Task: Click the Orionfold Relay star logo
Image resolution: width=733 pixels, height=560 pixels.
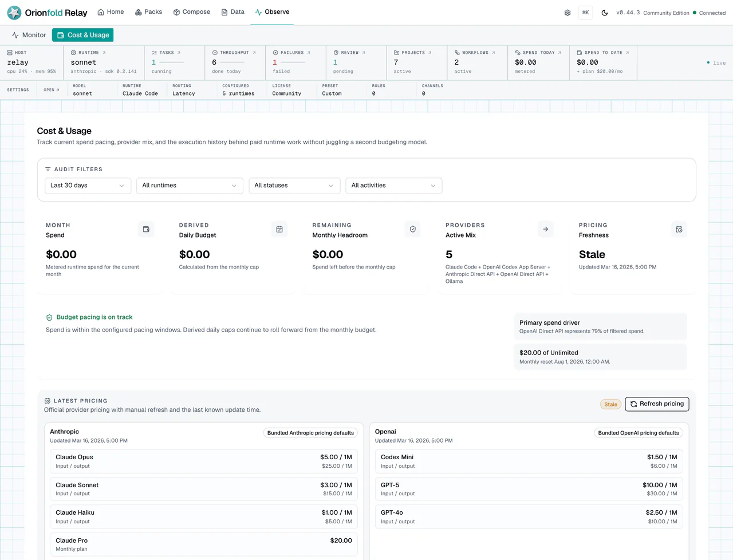Action: [14, 12]
